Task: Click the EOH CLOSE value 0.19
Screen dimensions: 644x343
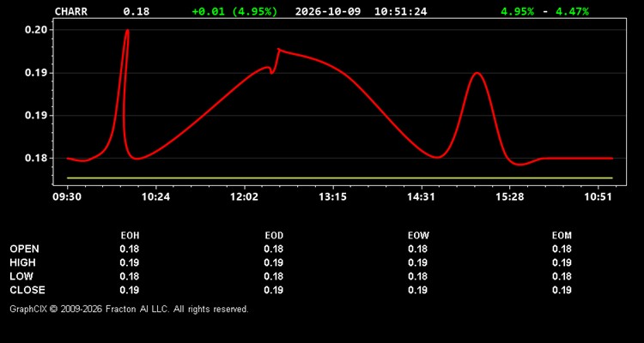Action: pos(130,290)
